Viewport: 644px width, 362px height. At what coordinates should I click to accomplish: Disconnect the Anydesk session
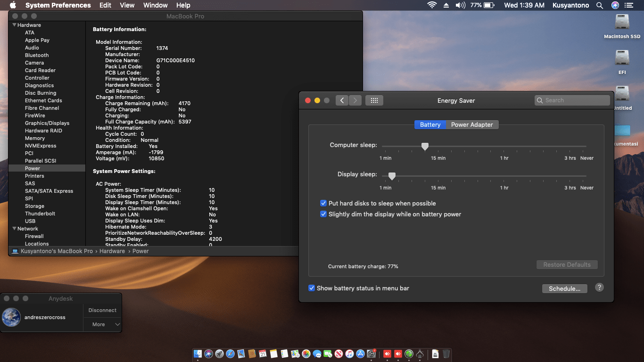(102, 310)
